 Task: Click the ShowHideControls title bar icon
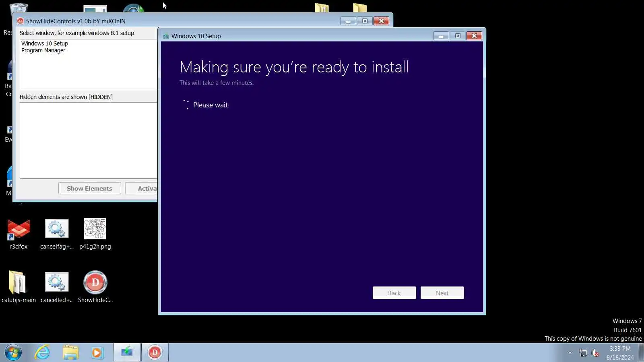pos(20,21)
